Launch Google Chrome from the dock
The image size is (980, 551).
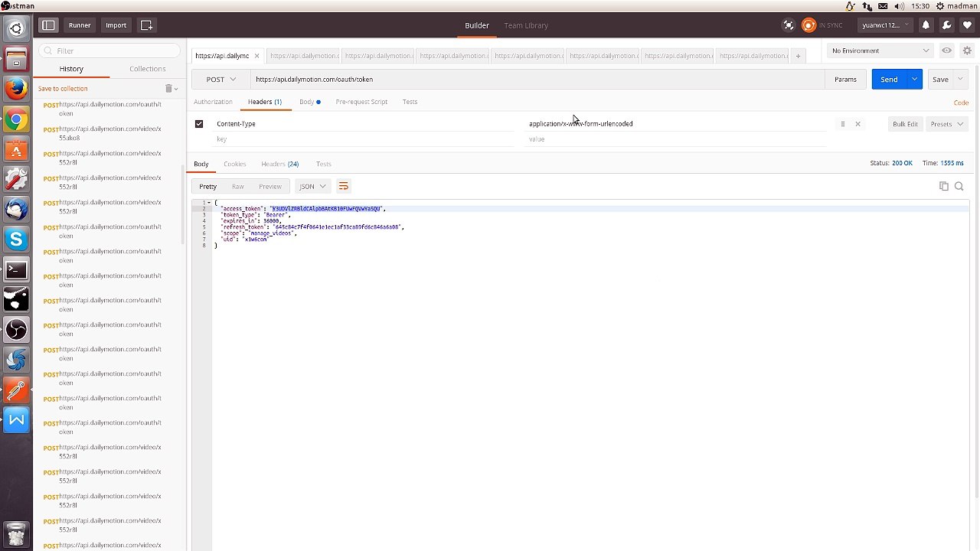(16, 120)
